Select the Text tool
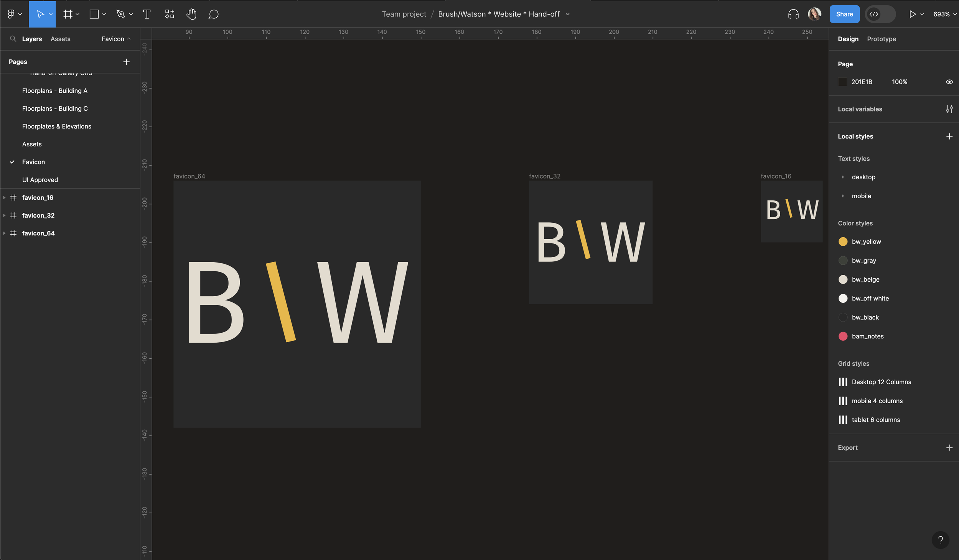This screenshot has width=959, height=560. tap(147, 14)
